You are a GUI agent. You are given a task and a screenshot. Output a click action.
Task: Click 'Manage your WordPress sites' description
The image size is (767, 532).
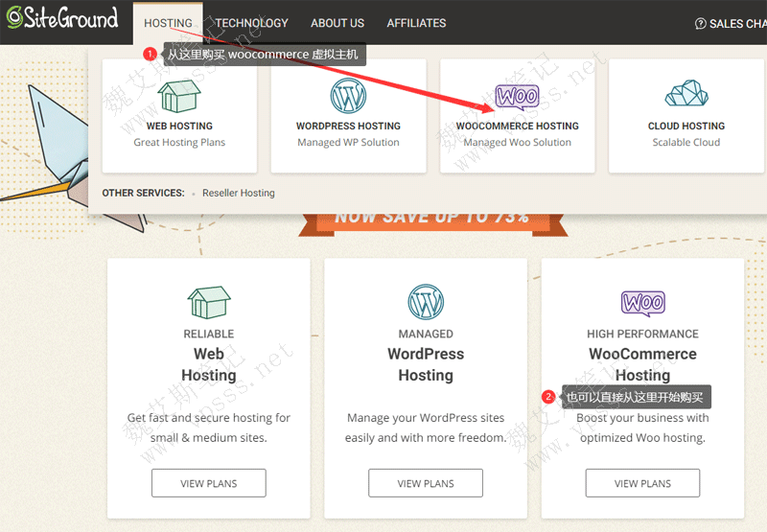tap(426, 428)
